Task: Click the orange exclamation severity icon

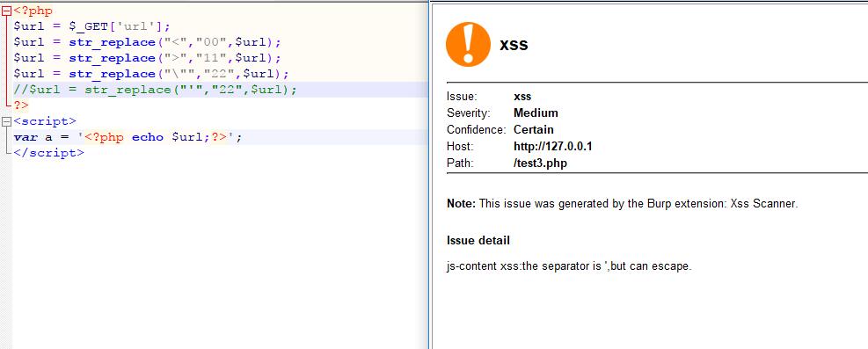Action: point(468,44)
